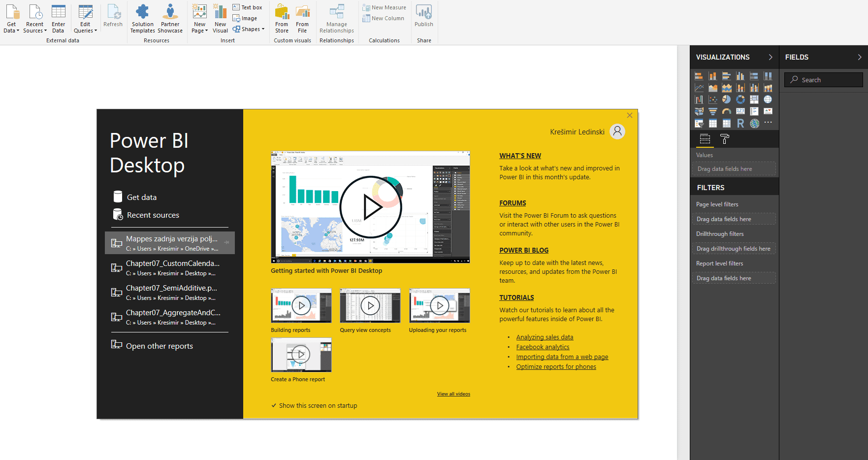Toggle Show this screen on startup

point(314,406)
